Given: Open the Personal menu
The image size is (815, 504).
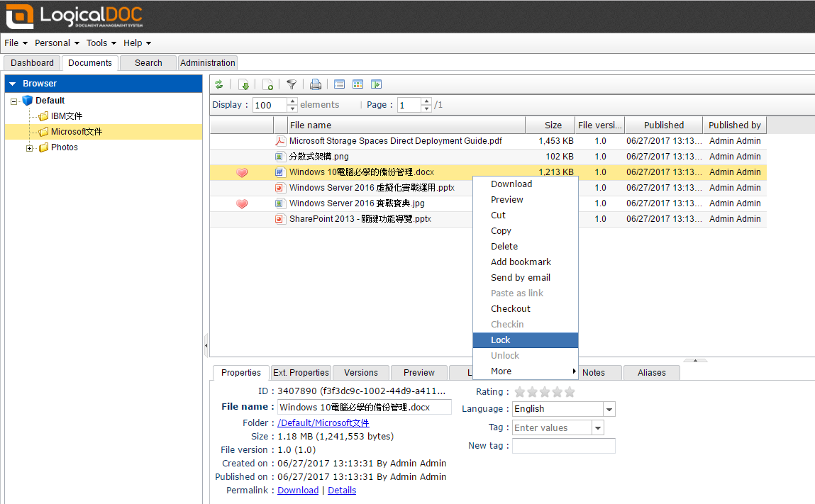Looking at the screenshot, I should point(57,43).
